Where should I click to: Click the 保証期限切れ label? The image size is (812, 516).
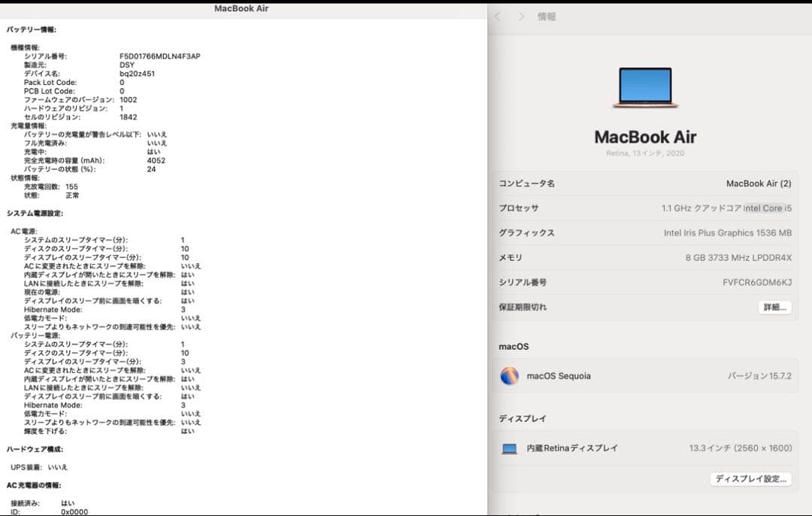tap(523, 307)
